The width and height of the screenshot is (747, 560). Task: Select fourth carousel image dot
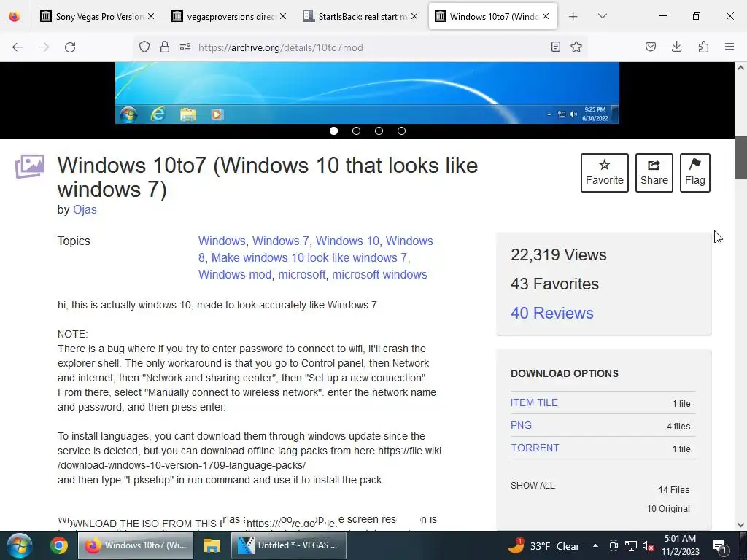[402, 131]
